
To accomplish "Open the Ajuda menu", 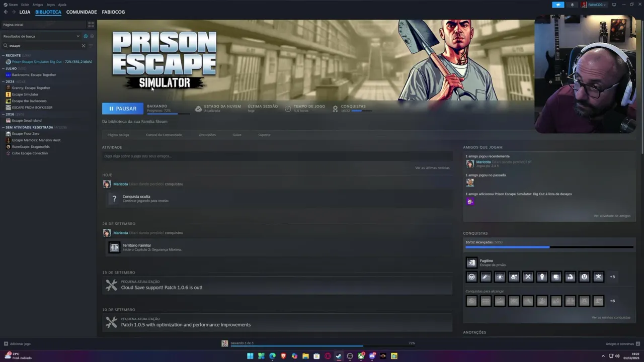I will (x=62, y=5).
